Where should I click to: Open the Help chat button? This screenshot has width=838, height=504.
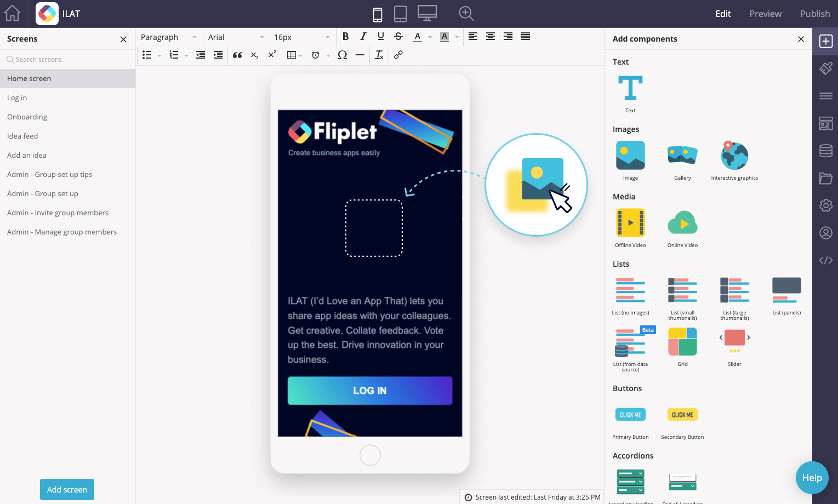(812, 478)
